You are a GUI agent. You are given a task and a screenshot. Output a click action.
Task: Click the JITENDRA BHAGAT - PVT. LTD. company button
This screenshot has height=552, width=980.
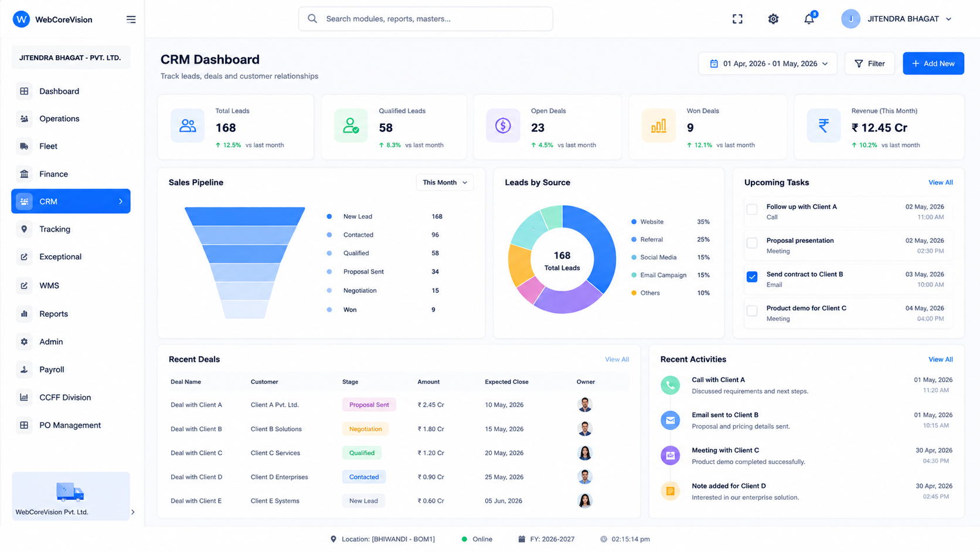pyautogui.click(x=71, y=57)
